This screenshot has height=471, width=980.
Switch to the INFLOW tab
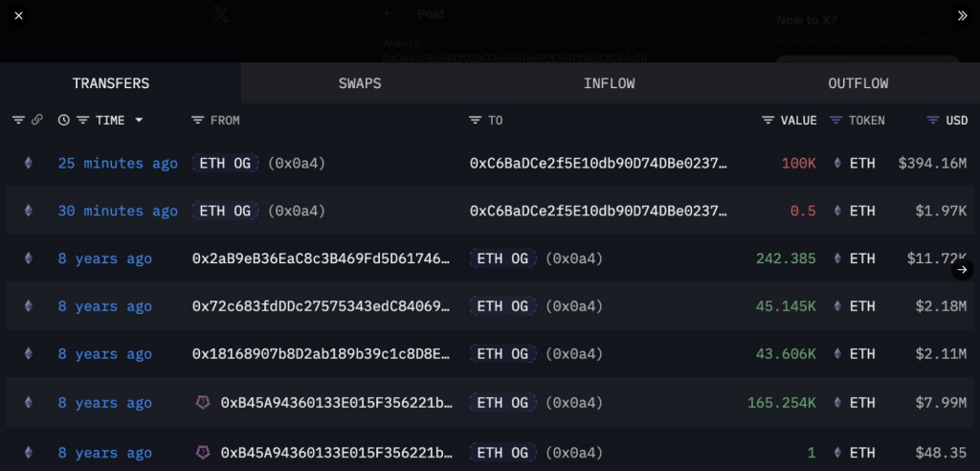[609, 83]
